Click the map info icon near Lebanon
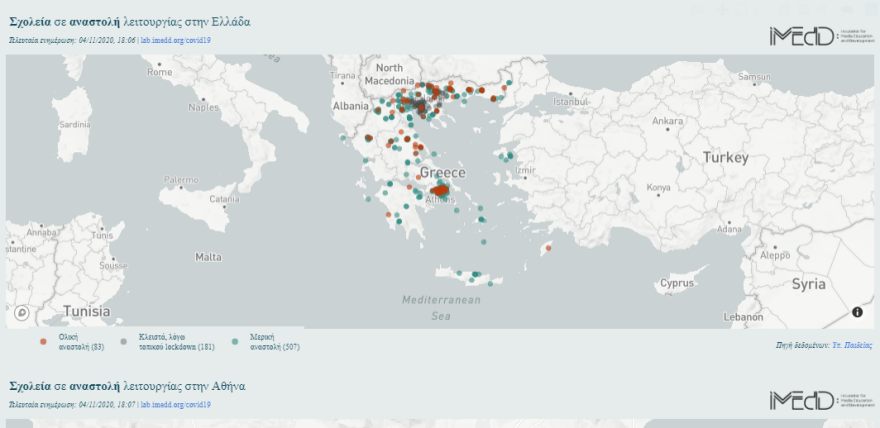Image resolution: width=880 pixels, height=428 pixels. pyautogui.click(x=857, y=313)
